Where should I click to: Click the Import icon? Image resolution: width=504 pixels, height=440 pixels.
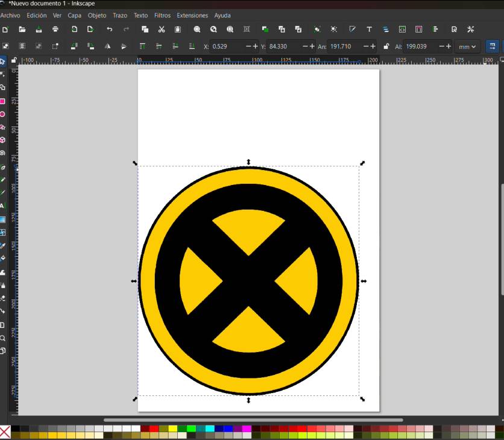pos(74,30)
